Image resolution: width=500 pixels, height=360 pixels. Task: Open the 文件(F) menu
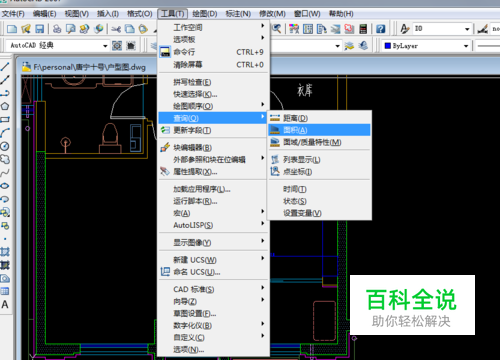tap(13, 14)
